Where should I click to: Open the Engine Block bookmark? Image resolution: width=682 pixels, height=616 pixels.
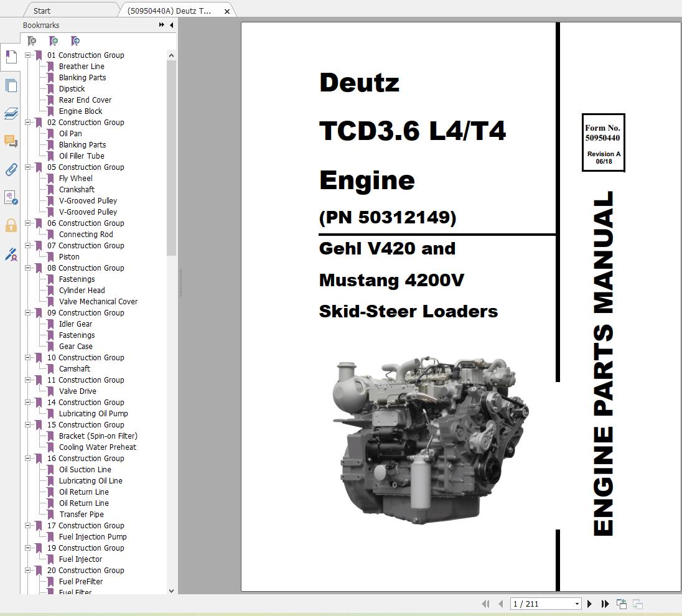tap(80, 111)
